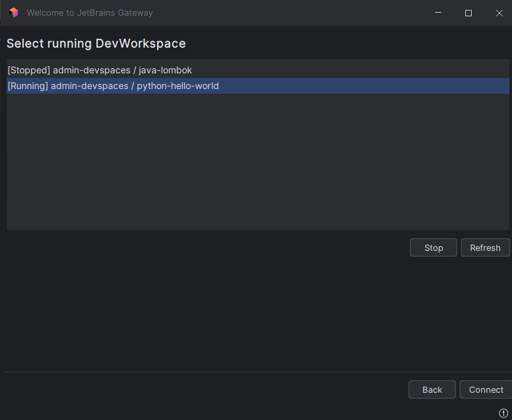Refresh the DevWorkspace list
The width and height of the screenshot is (512, 420).
(485, 248)
